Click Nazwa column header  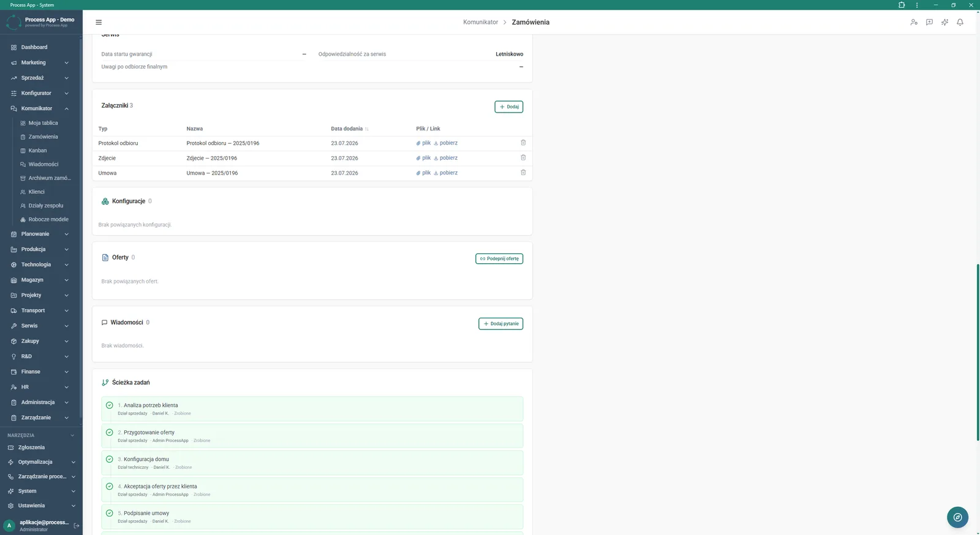(195, 129)
